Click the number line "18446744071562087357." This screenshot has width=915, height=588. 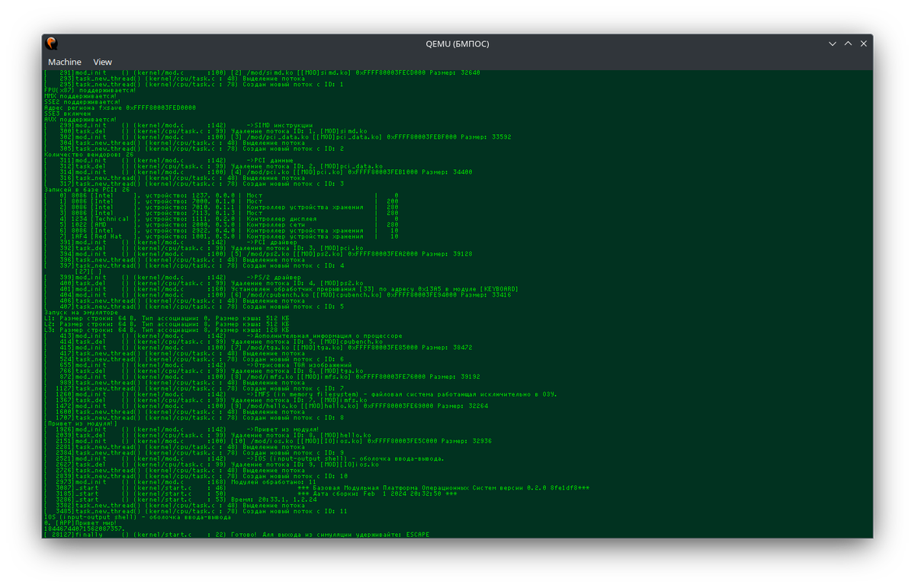[x=84, y=529]
